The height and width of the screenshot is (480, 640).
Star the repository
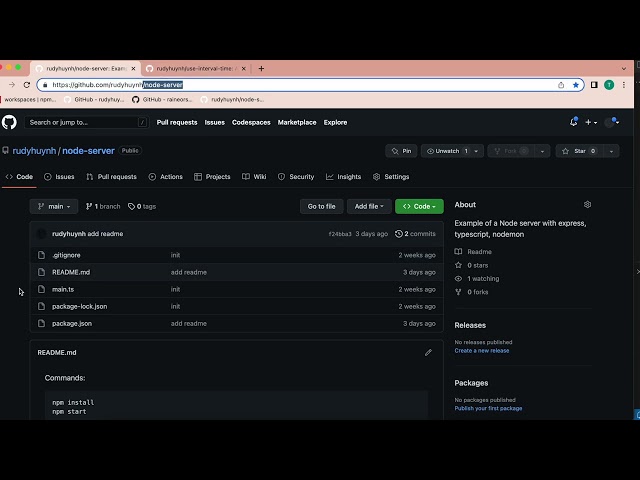[x=580, y=151]
